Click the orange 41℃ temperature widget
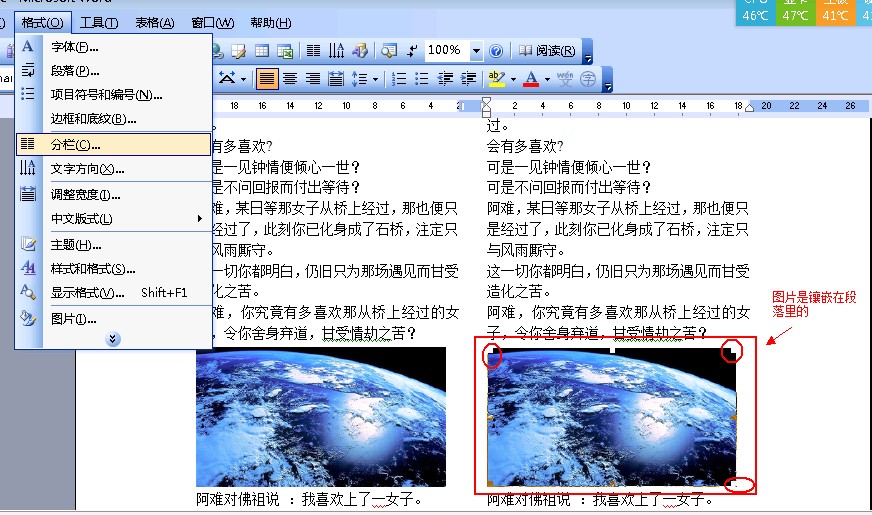Screen dimensions: 872x515 pyautogui.click(x=835, y=13)
